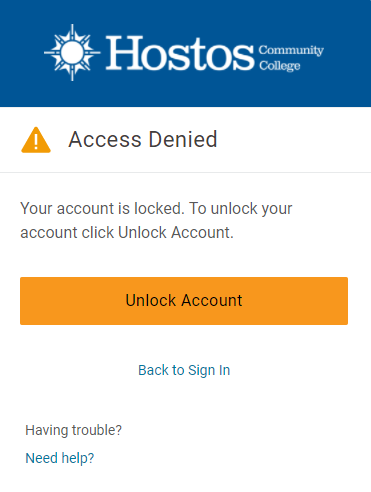Select the "account click Unlock Account." line

point(127,232)
